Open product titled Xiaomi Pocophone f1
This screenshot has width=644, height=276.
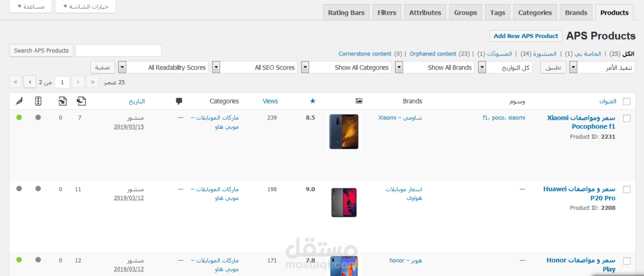pyautogui.click(x=581, y=122)
